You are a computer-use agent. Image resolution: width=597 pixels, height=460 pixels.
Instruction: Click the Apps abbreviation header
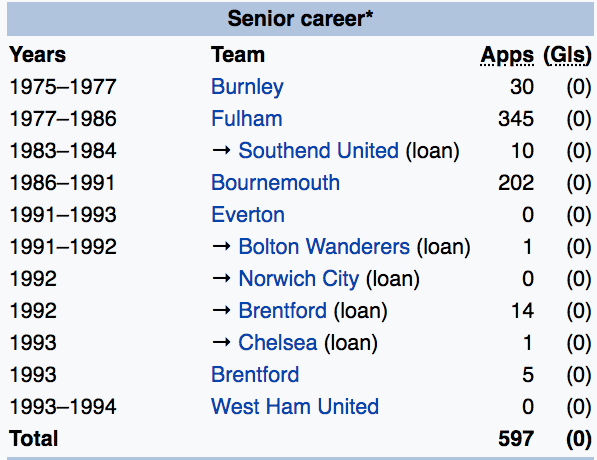(x=507, y=56)
